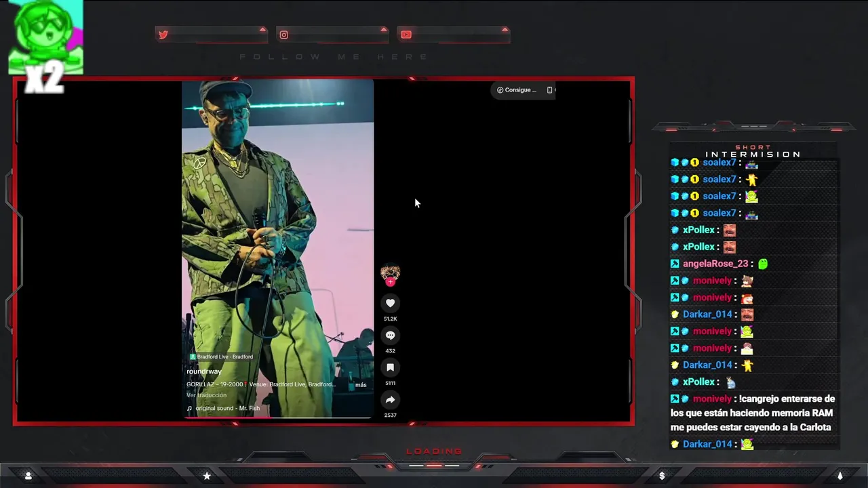Click the Twitter bird icon in the overlay
This screenshot has height=488, width=868.
(163, 35)
